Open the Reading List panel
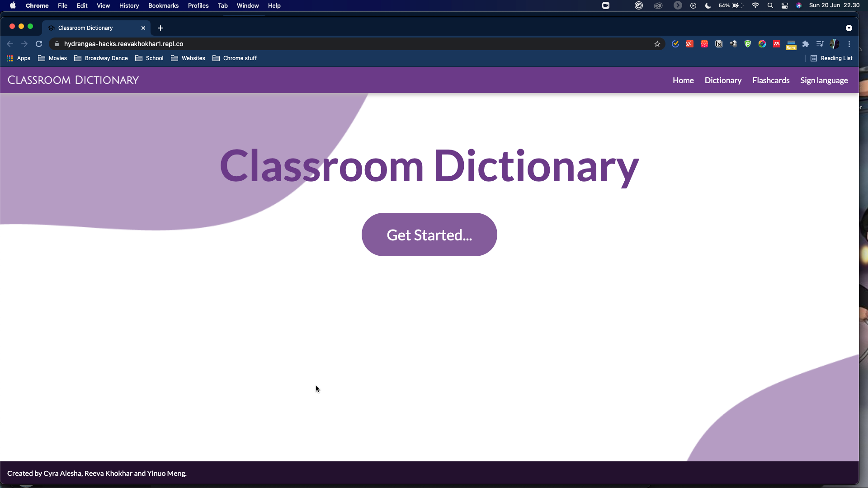Image resolution: width=868 pixels, height=488 pixels. pos(831,58)
